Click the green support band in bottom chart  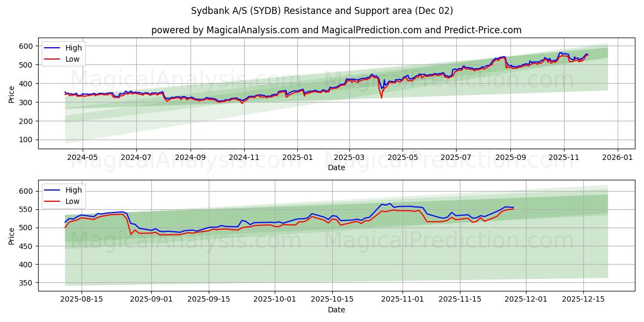(322, 258)
